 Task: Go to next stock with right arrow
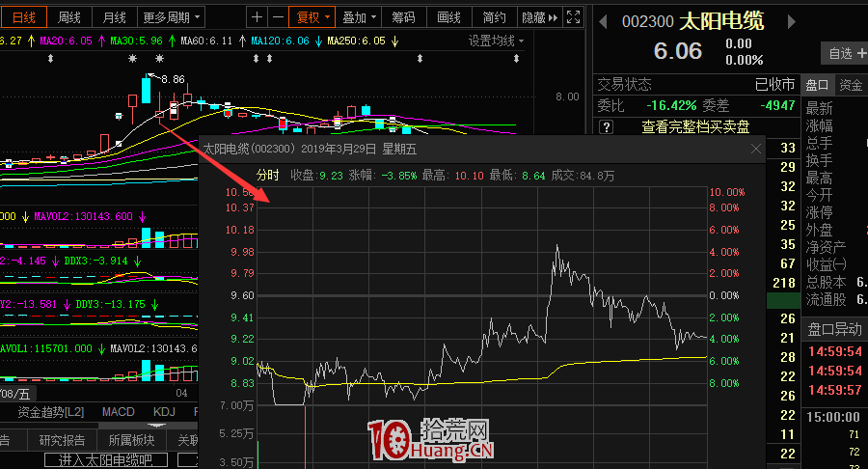click(792, 22)
